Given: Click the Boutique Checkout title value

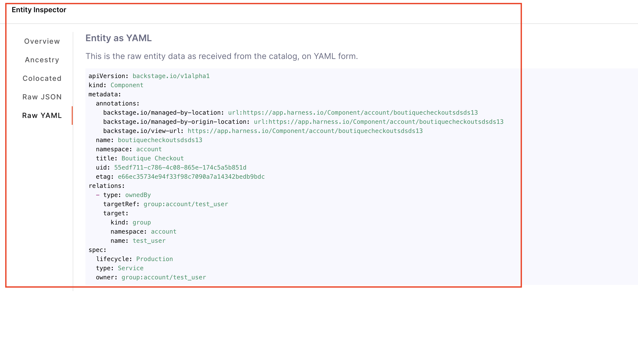Looking at the screenshot, I should click(x=152, y=158).
